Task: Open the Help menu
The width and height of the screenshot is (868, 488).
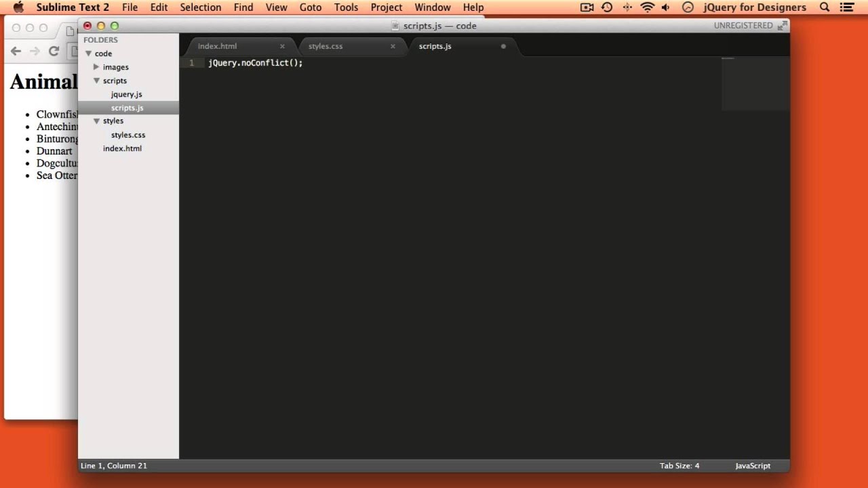Action: coord(473,7)
